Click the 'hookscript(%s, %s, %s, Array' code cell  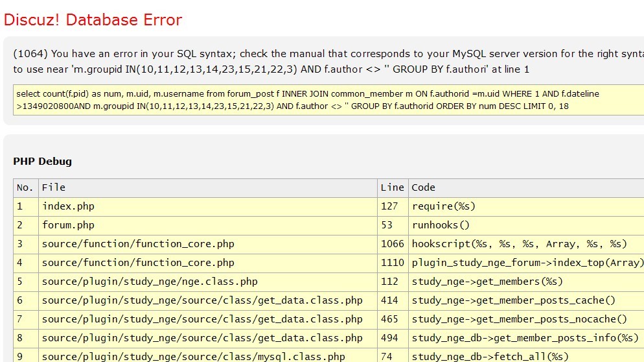(x=526, y=245)
